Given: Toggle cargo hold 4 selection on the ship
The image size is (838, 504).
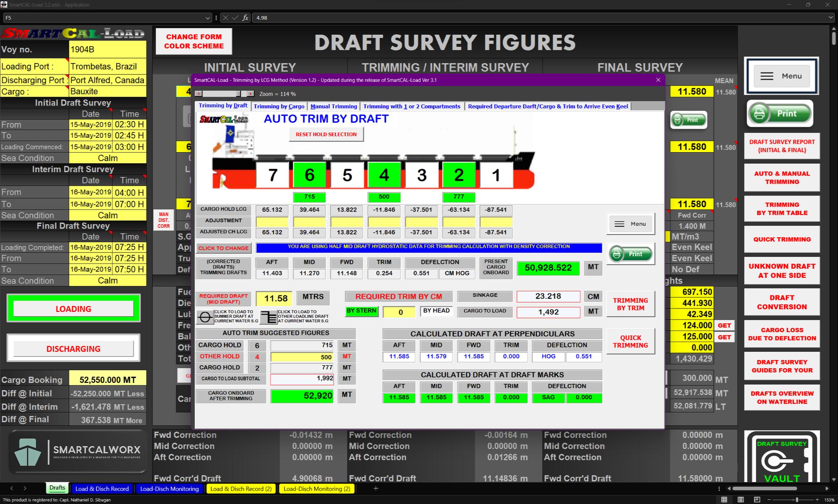Looking at the screenshot, I should tap(384, 175).
